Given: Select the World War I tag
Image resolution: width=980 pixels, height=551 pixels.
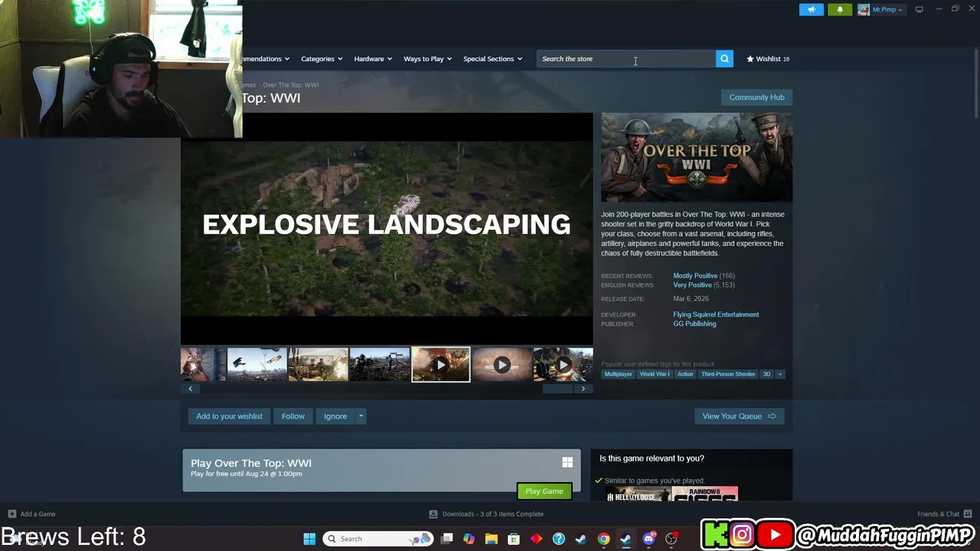Looking at the screenshot, I should pos(655,374).
